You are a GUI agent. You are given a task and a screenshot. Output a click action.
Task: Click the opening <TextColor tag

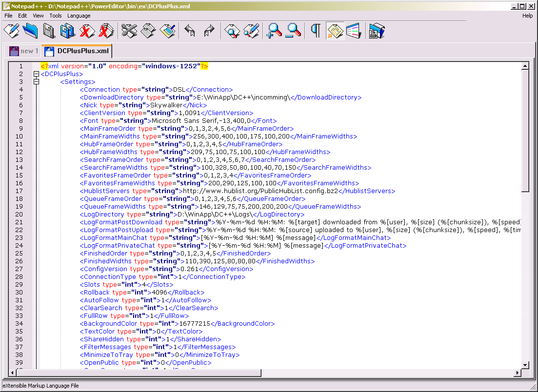pyautogui.click(x=97, y=331)
